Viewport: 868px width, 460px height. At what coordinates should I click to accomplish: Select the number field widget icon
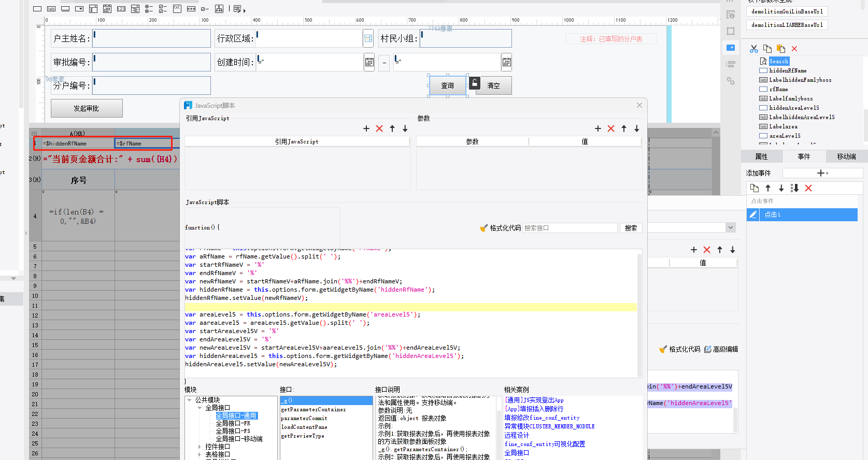tap(121, 9)
